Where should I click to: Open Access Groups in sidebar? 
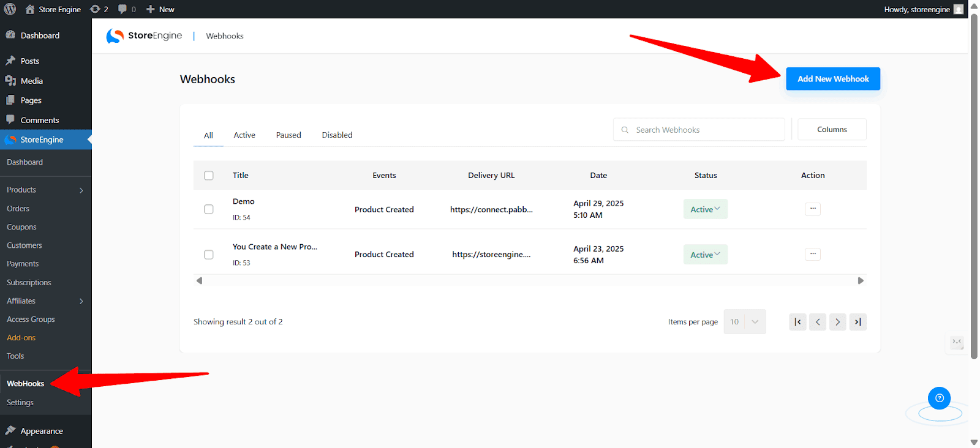(31, 319)
